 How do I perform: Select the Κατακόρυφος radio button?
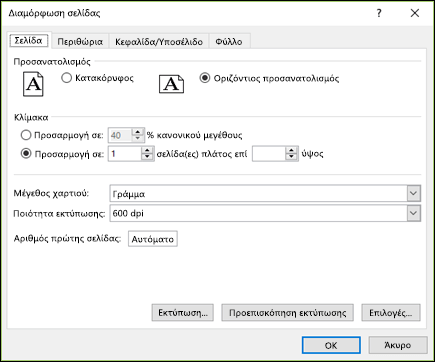click(x=67, y=78)
